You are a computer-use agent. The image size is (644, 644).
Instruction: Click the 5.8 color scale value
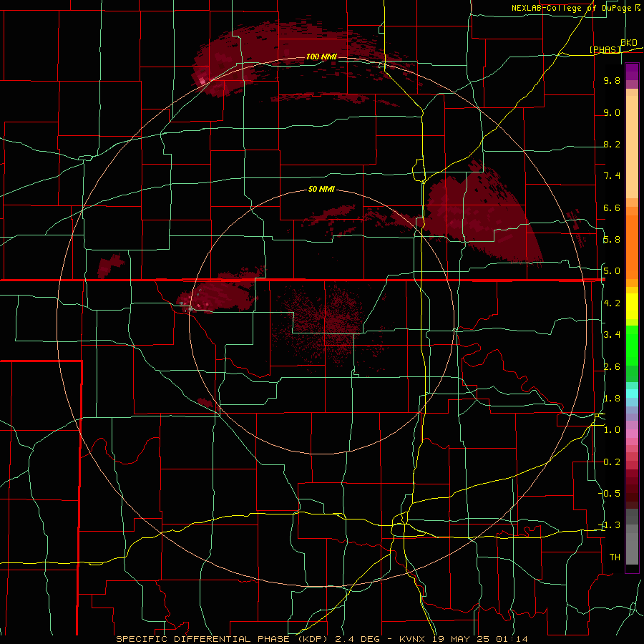click(x=612, y=240)
